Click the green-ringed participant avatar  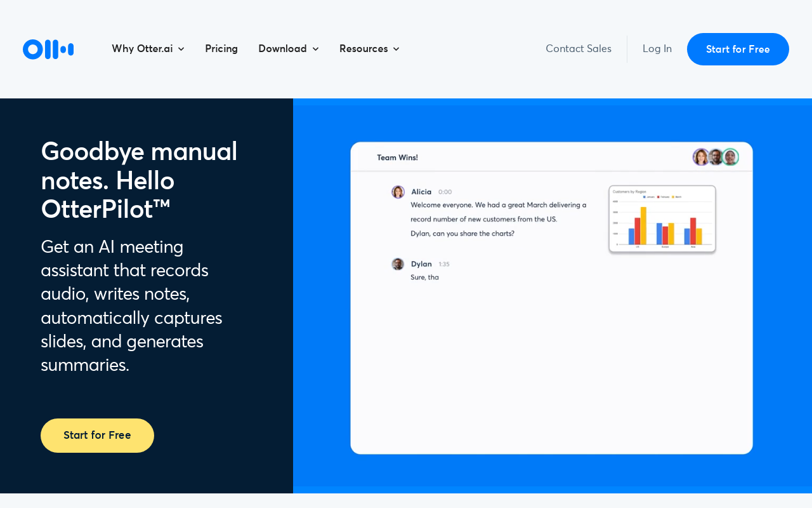click(x=730, y=157)
